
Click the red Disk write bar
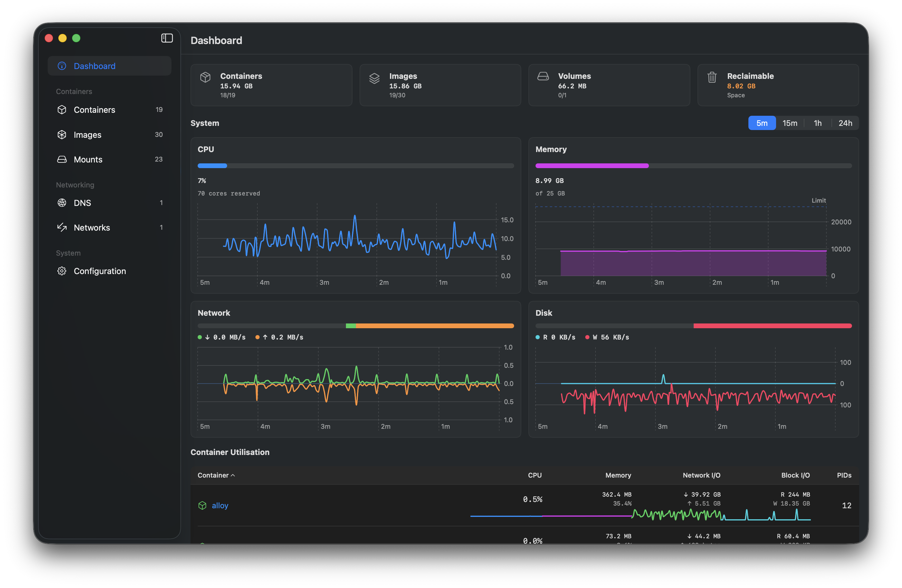[x=773, y=326]
